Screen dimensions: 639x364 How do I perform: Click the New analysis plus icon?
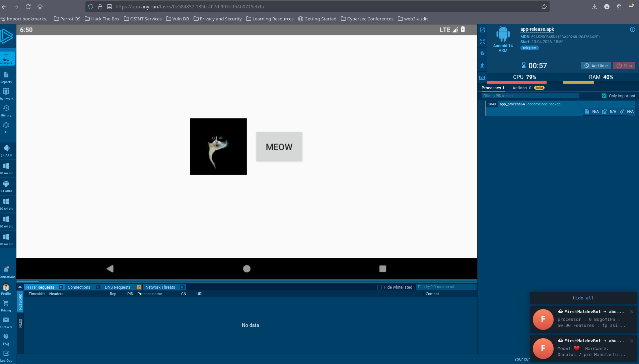tap(6, 55)
